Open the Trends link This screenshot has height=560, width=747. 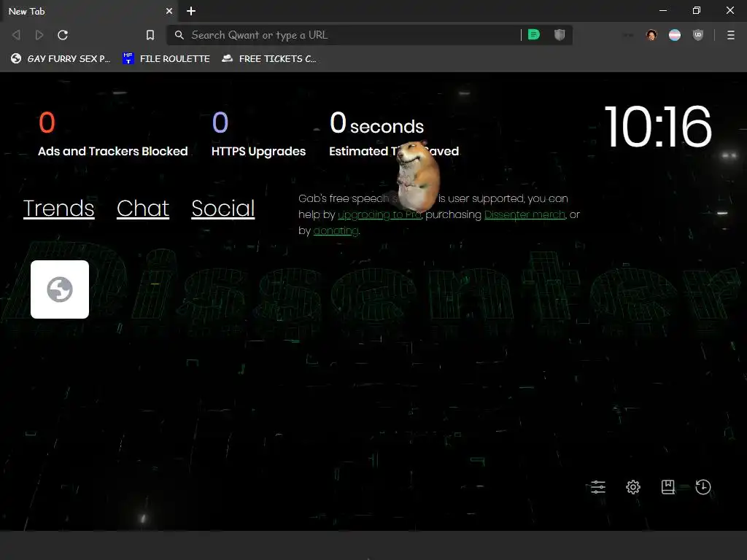(58, 208)
